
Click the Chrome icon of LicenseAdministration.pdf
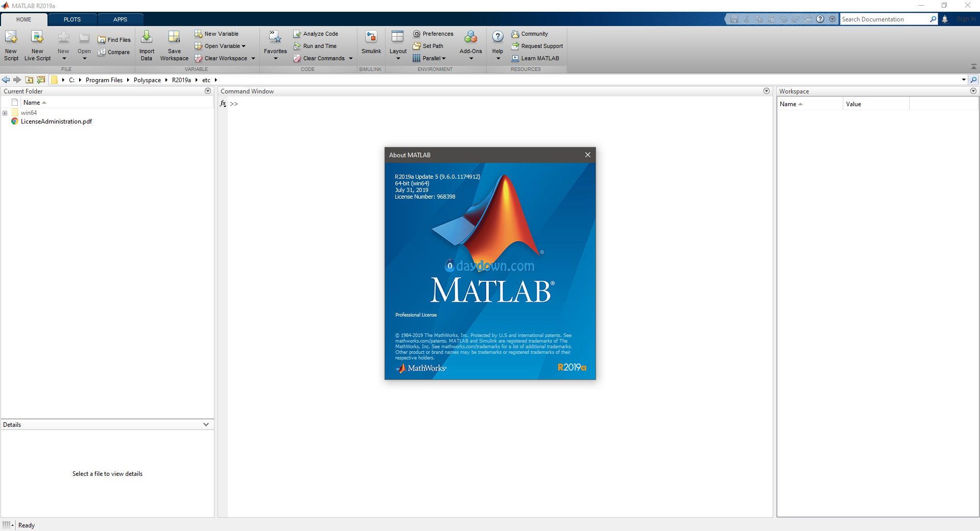pos(15,122)
